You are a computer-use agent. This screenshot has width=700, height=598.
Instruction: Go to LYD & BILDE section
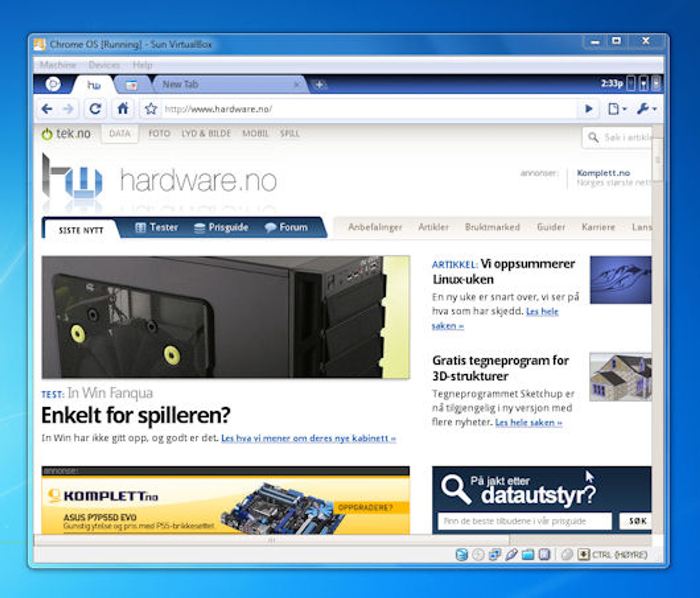[206, 134]
